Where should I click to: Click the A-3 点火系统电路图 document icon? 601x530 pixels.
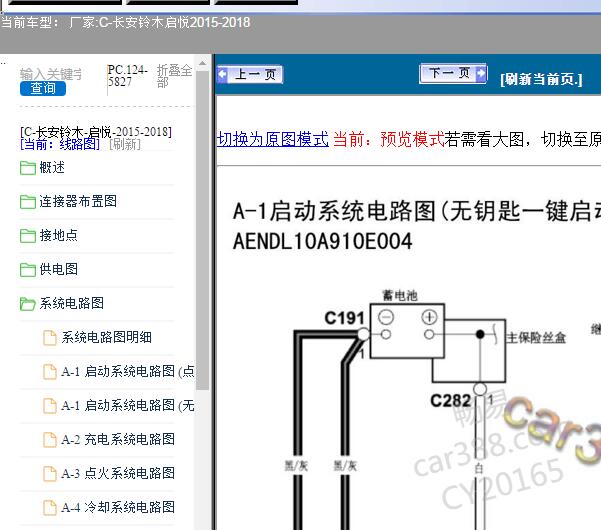[x=50, y=473]
